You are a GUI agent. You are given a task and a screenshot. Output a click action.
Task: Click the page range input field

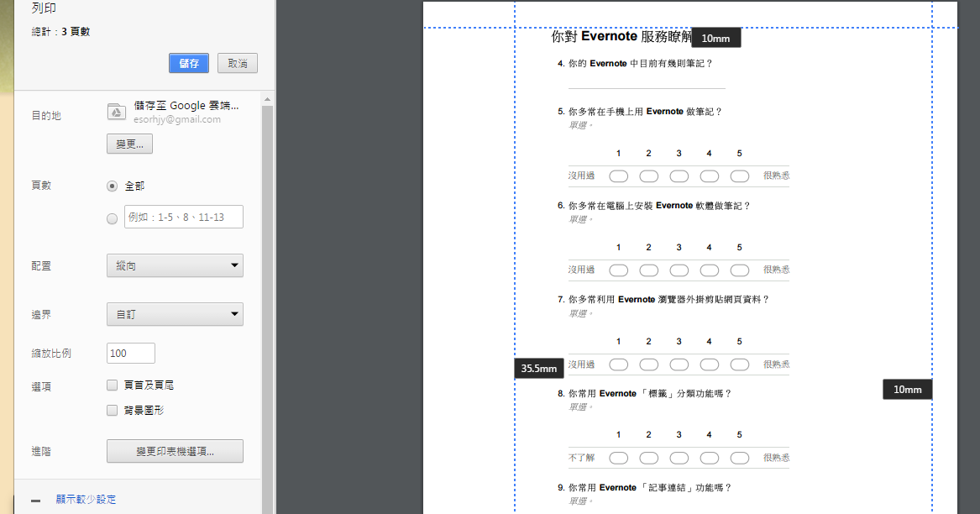184,217
